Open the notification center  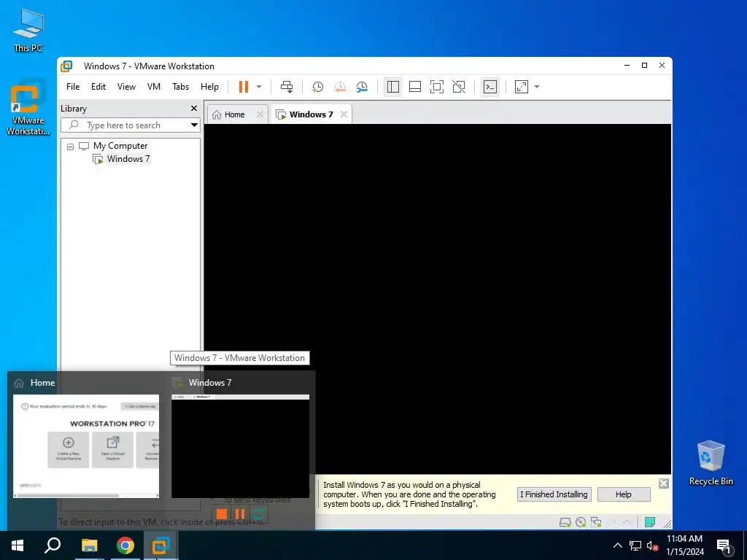[x=724, y=546]
